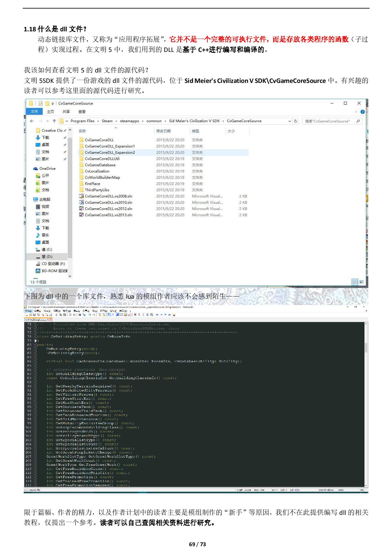Click the Redo arrow in Notepad++ toolbar
The width and height of the screenshot is (392, 555).
(74, 315)
